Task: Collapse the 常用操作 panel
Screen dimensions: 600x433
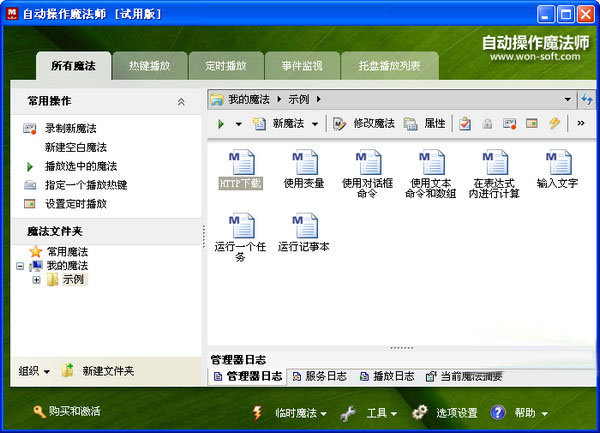Action: pyautogui.click(x=181, y=102)
